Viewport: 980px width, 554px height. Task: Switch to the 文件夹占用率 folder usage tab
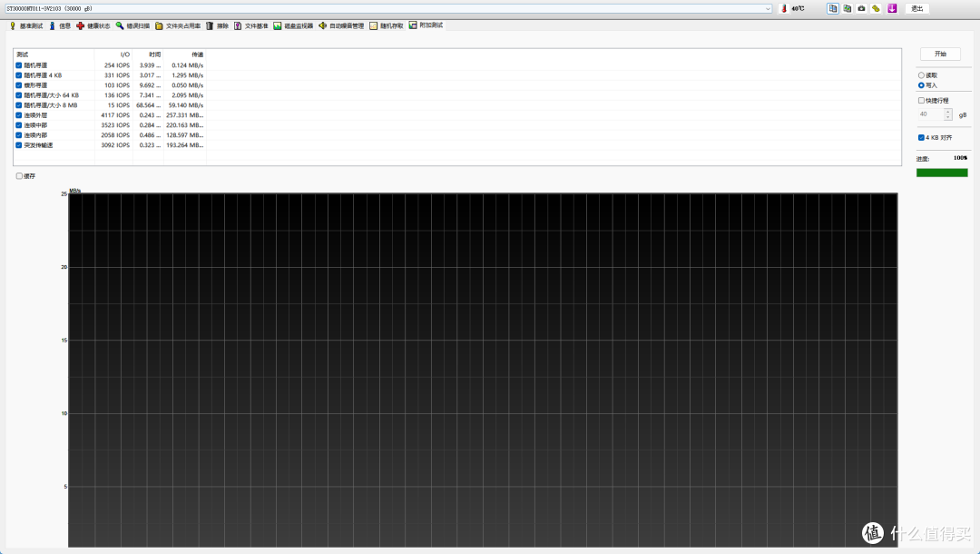point(178,25)
